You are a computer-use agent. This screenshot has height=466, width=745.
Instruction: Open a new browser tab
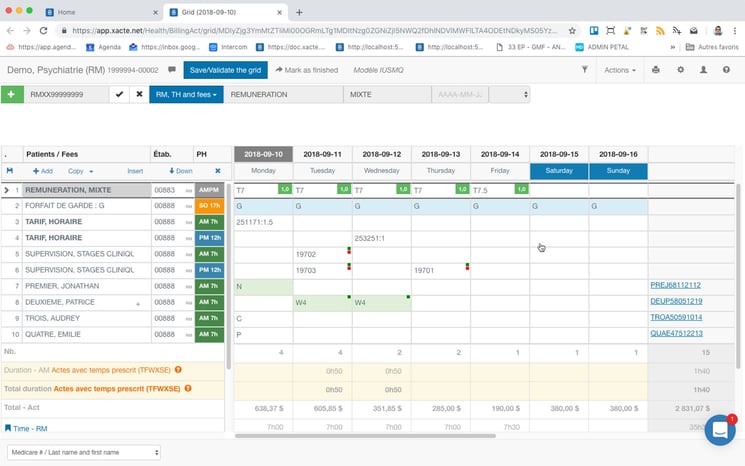(x=299, y=12)
